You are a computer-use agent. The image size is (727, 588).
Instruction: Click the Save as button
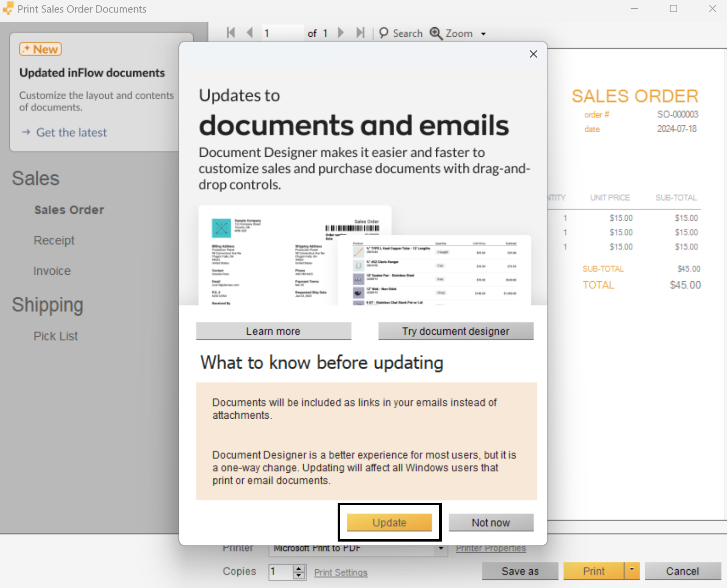(520, 571)
